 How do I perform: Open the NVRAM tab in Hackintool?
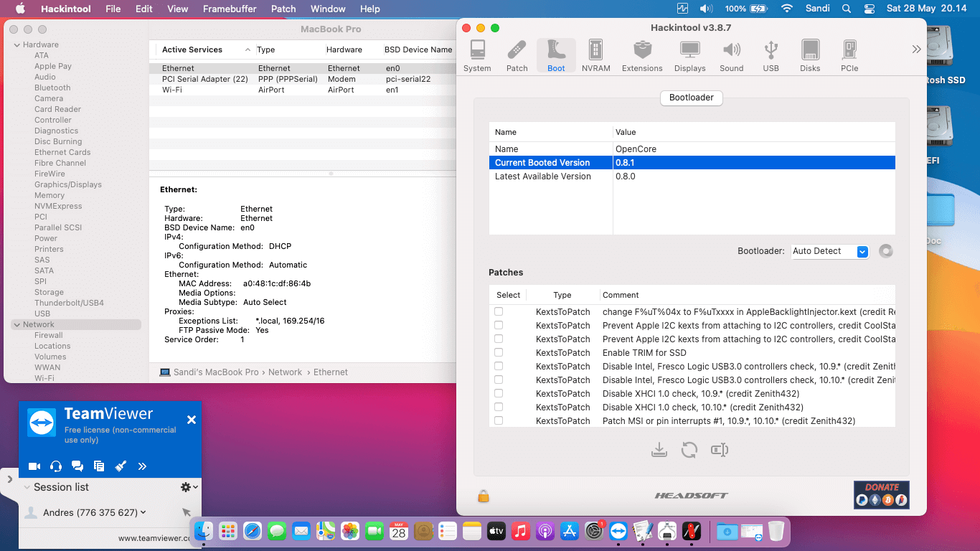click(595, 56)
